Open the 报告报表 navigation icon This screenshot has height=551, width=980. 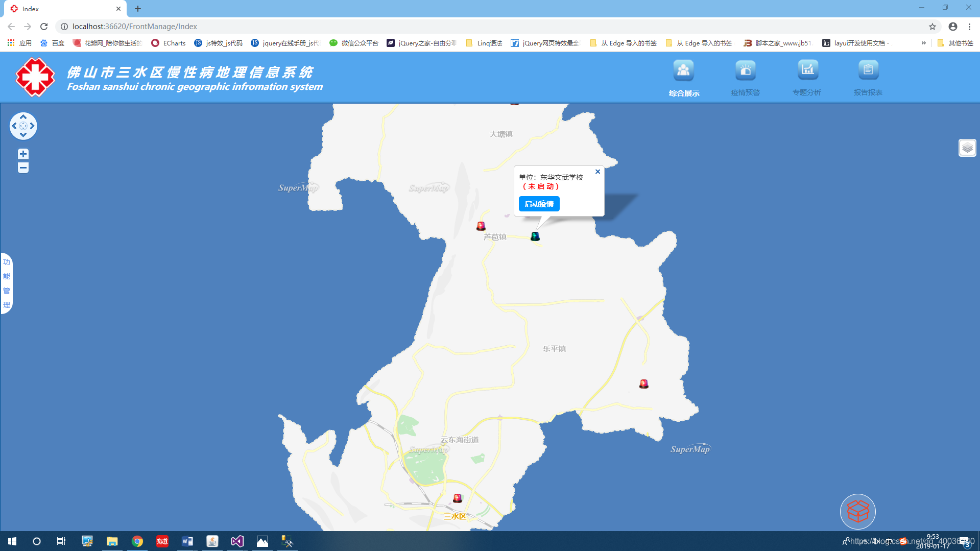click(x=868, y=70)
